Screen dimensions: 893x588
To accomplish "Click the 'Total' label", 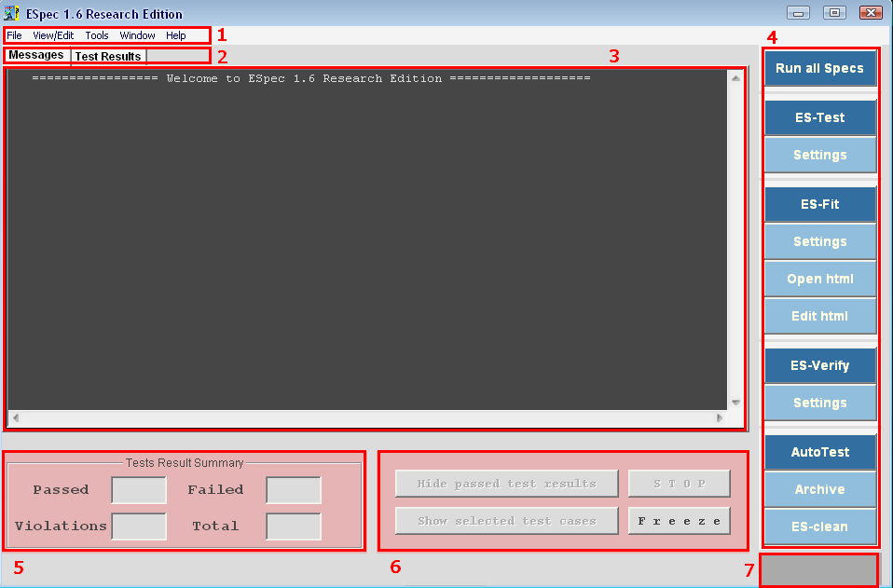I will coord(215,526).
